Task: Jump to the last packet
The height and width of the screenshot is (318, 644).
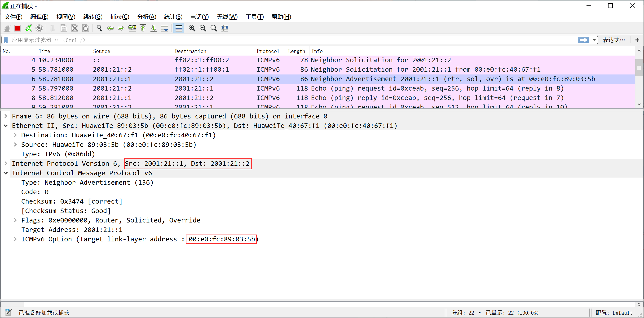Action: point(154,28)
